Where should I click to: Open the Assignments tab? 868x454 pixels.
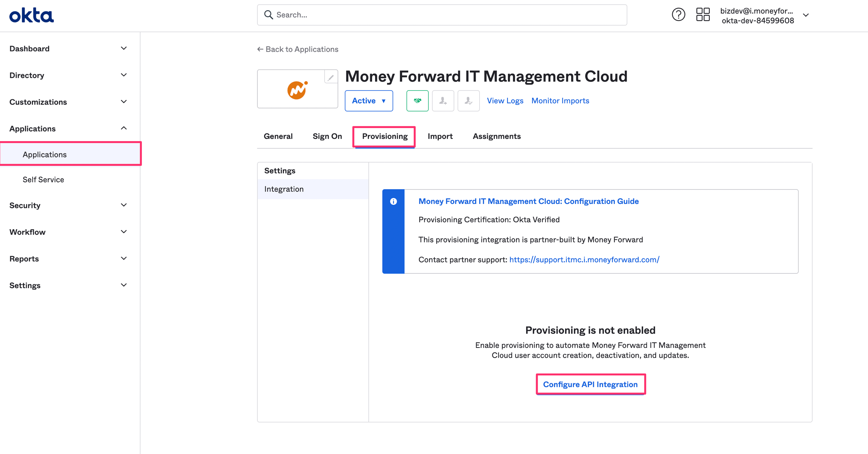click(497, 136)
